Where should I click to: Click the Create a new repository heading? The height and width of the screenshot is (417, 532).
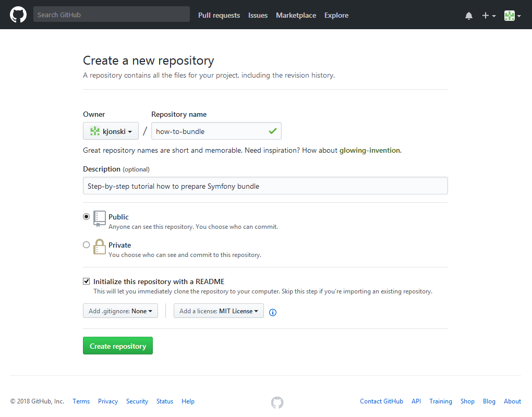148,60
